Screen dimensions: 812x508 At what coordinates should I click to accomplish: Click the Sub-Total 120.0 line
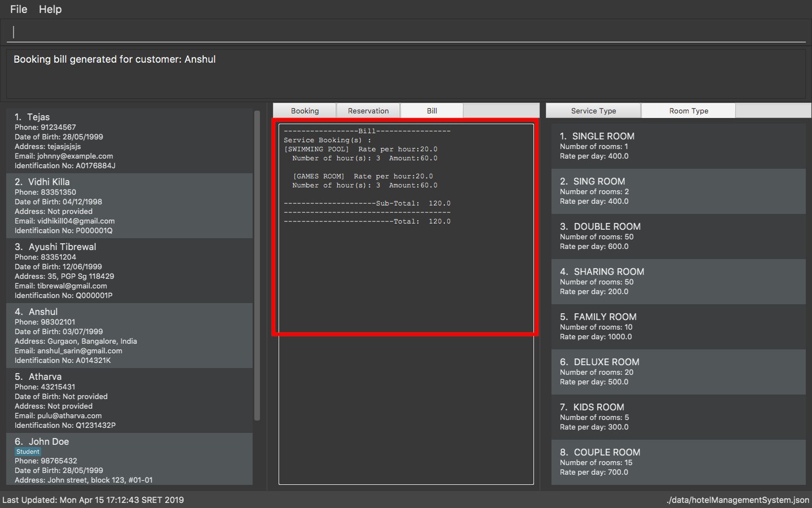point(367,203)
